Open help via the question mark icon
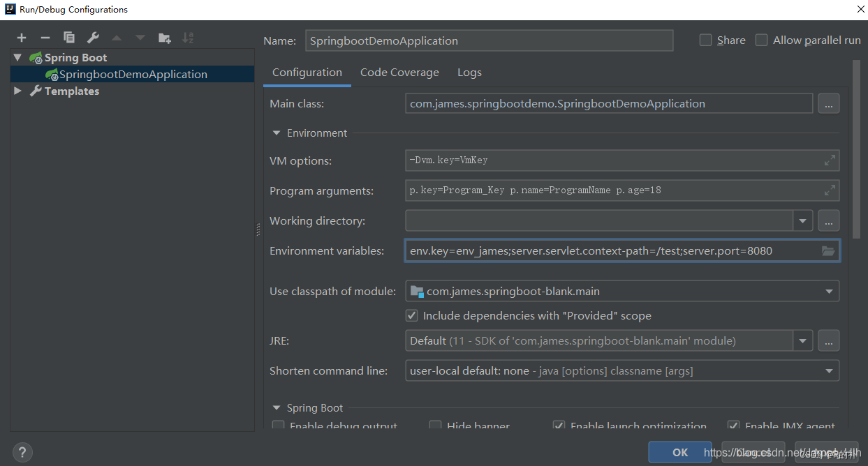 pos(22,452)
